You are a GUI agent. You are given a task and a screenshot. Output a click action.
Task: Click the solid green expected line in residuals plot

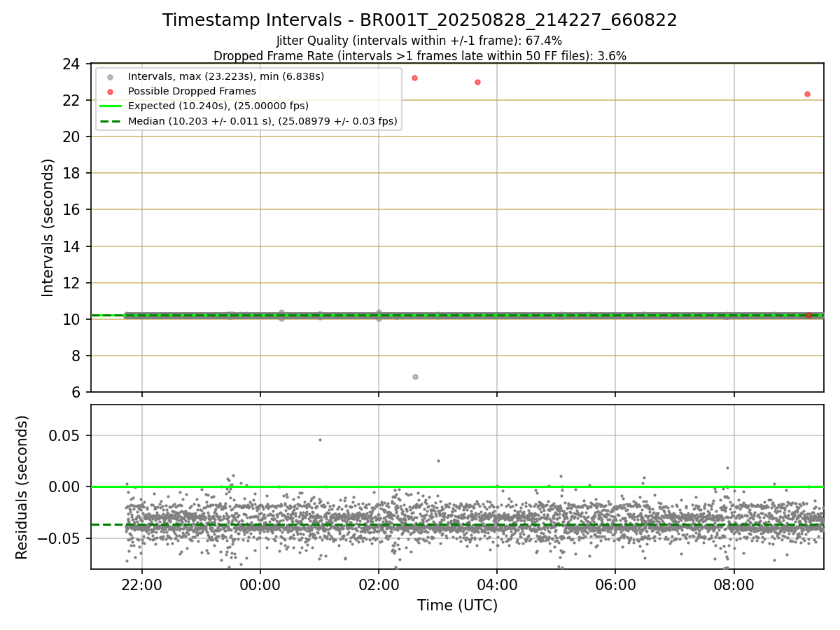[457, 486]
